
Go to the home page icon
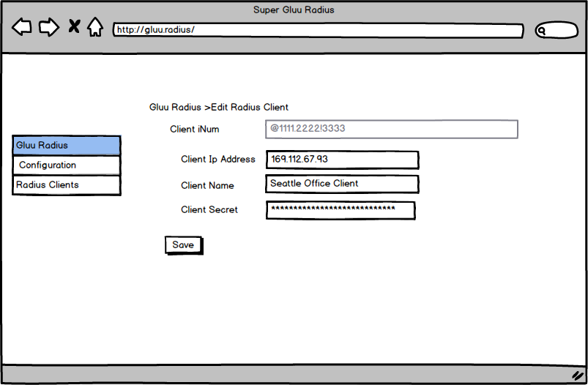point(95,26)
